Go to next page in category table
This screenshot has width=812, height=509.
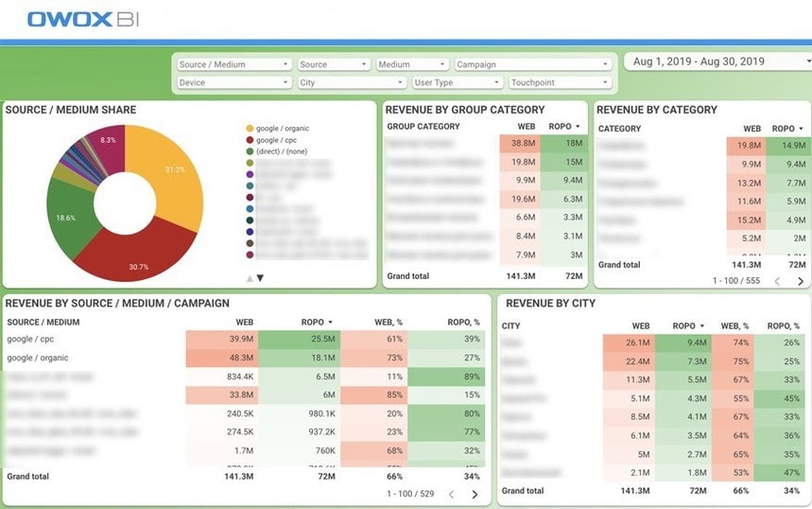801,281
